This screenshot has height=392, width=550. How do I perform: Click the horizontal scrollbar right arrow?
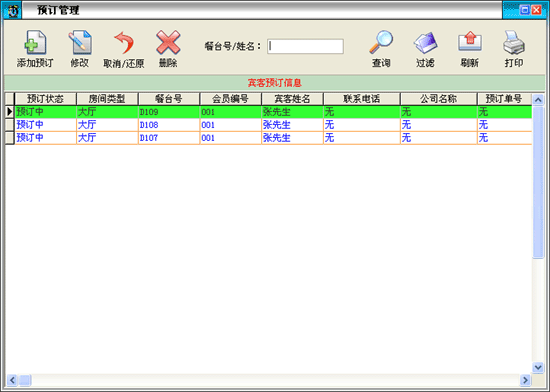(x=525, y=380)
